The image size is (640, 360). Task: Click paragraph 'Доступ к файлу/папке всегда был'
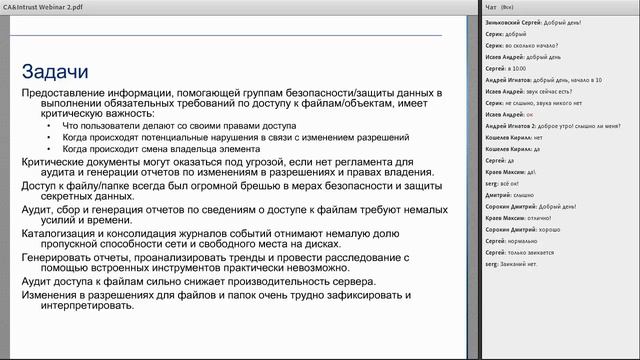click(x=232, y=191)
